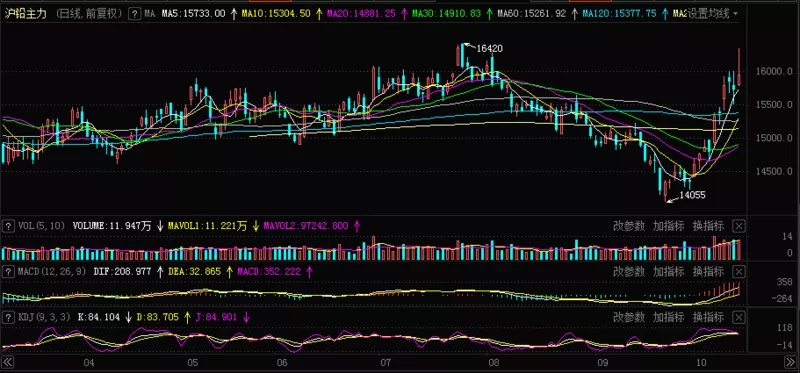Close the KDJ indicator panel
The width and height of the screenshot is (800, 373).
coord(740,317)
